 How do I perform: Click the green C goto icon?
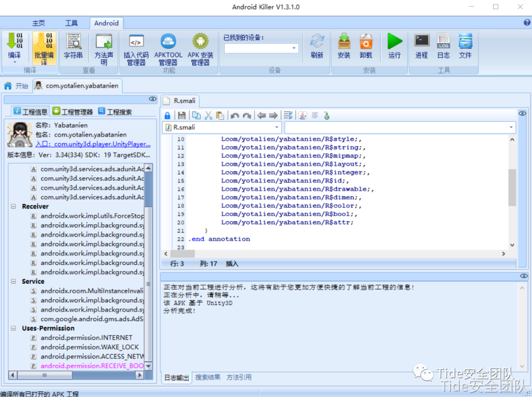(327, 116)
